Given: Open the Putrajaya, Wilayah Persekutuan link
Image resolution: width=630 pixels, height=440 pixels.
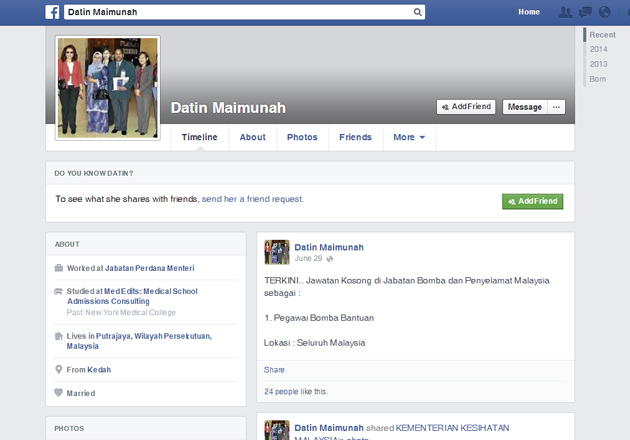Looking at the screenshot, I should [x=139, y=341].
